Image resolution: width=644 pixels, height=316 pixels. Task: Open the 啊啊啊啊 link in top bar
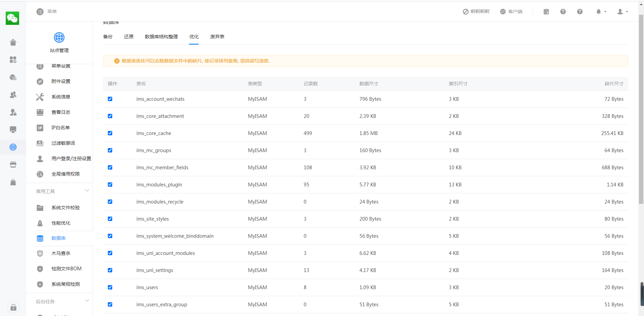(x=476, y=12)
